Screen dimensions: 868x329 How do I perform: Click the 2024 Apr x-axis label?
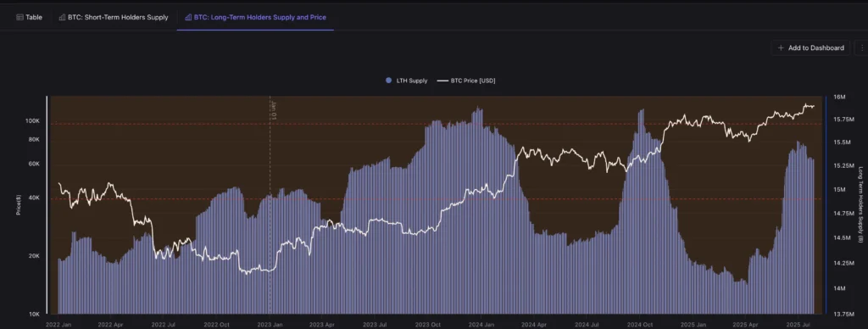click(x=534, y=325)
